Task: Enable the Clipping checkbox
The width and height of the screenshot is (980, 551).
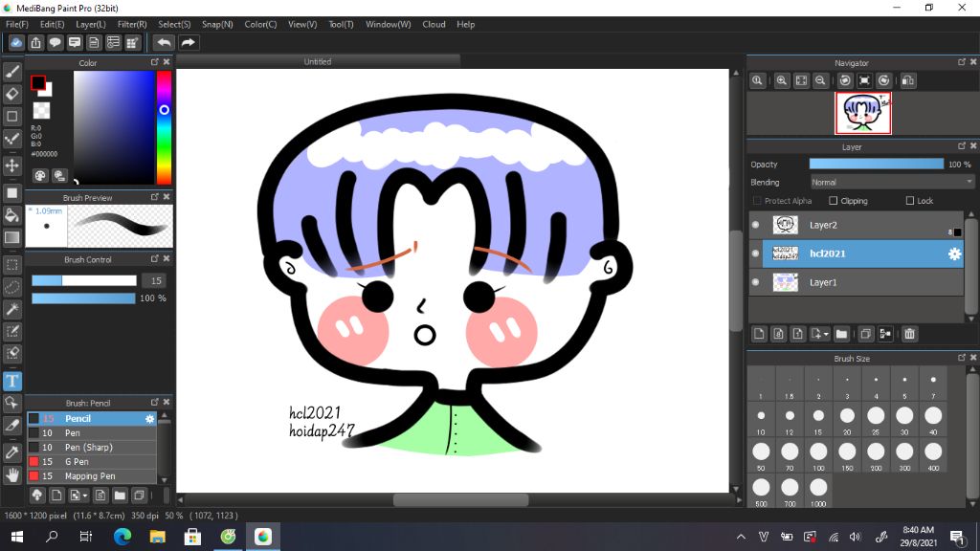Action: [x=834, y=201]
